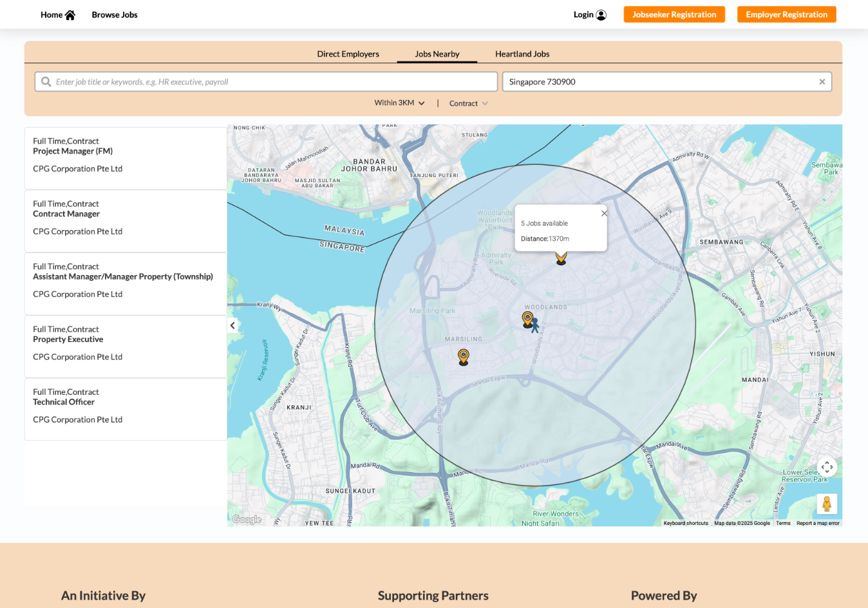
Task: Clear the Singapore 730900 location with X
Action: (x=822, y=82)
